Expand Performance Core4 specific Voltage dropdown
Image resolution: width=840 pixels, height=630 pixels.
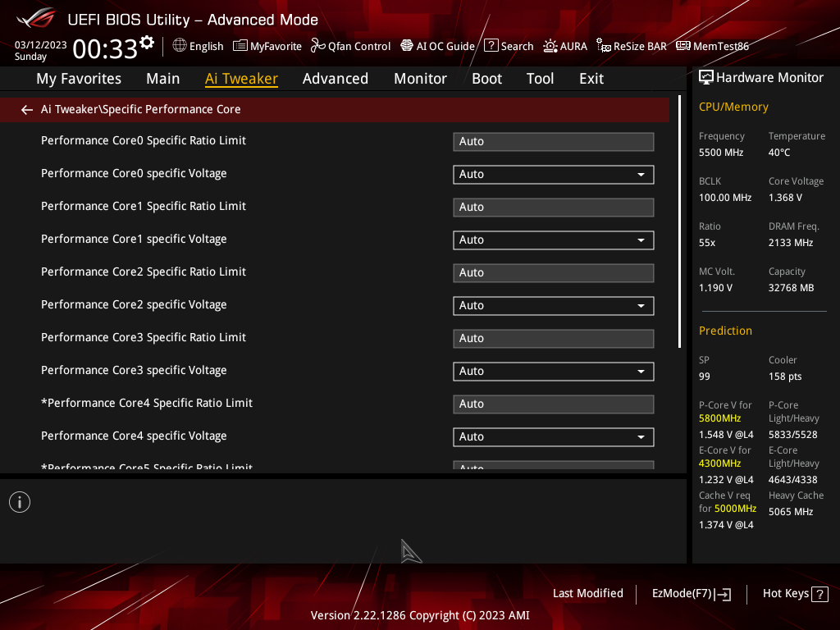click(x=554, y=437)
